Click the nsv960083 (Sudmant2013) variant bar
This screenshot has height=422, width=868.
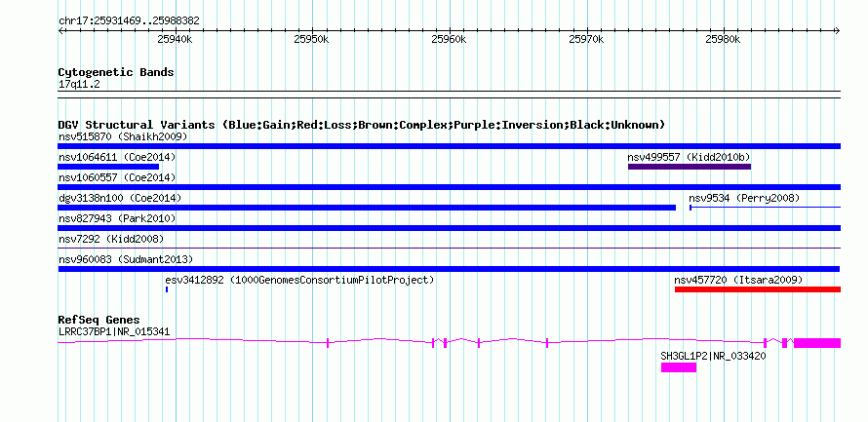pos(449,269)
